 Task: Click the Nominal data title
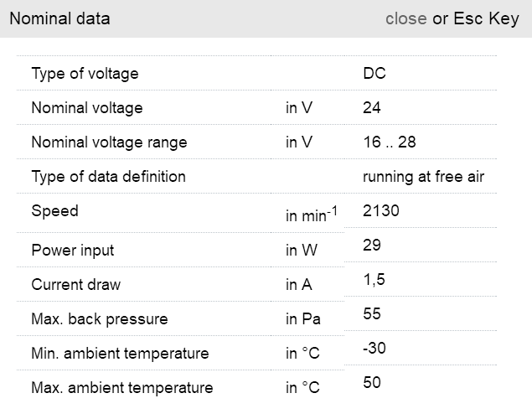59,18
